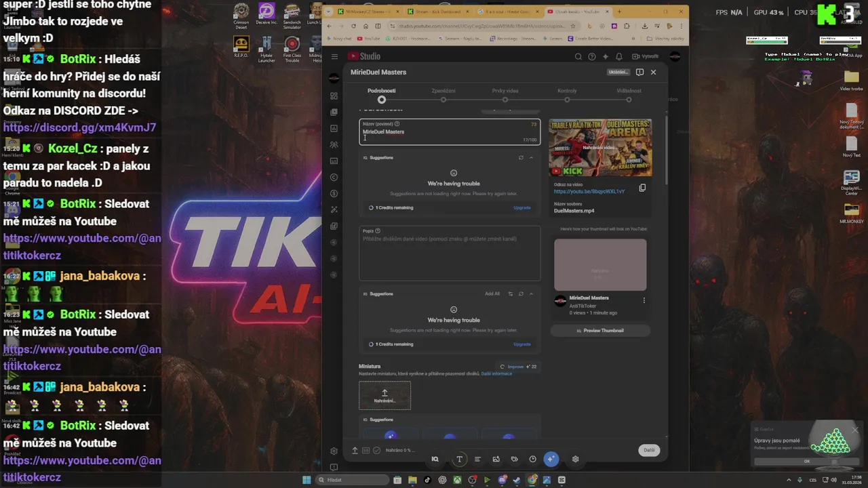This screenshot has width=868, height=488.
Task: Click the Název title input field
Action: (450, 131)
